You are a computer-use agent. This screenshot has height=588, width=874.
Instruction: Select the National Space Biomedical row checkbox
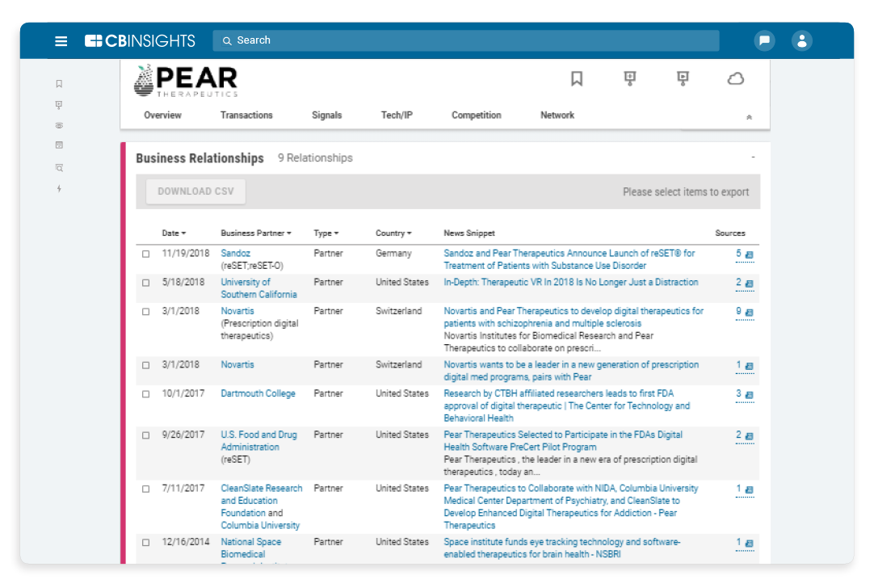[x=146, y=542]
